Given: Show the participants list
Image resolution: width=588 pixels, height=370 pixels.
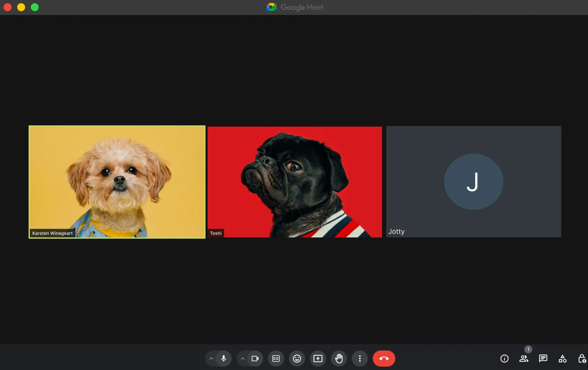Looking at the screenshot, I should pyautogui.click(x=524, y=358).
